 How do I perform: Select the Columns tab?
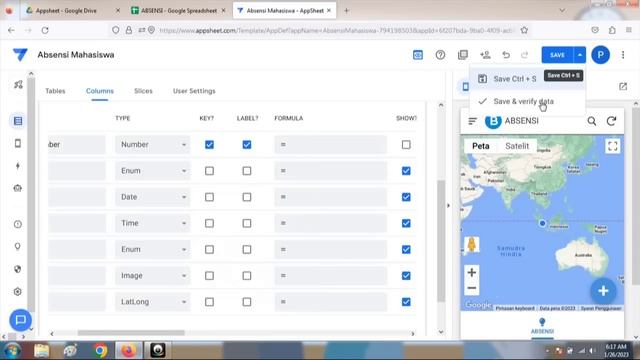100,91
